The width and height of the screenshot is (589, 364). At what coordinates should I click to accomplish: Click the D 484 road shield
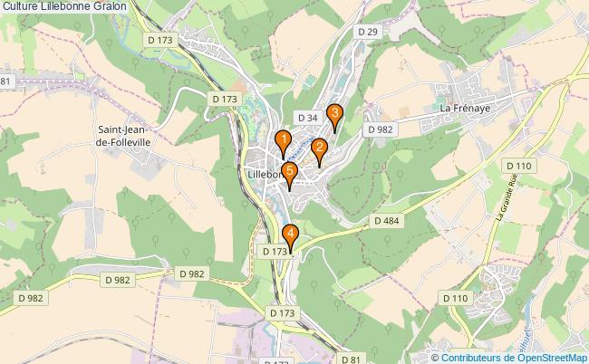387,221
